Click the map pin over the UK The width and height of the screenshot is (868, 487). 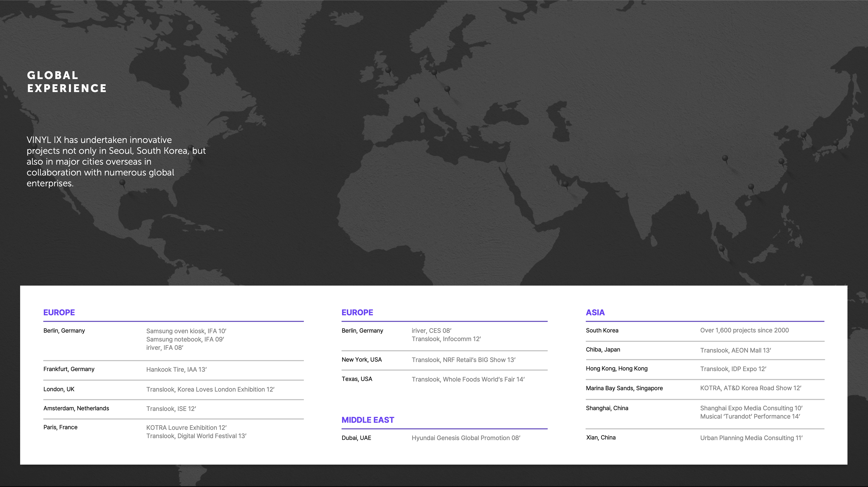tap(388, 70)
